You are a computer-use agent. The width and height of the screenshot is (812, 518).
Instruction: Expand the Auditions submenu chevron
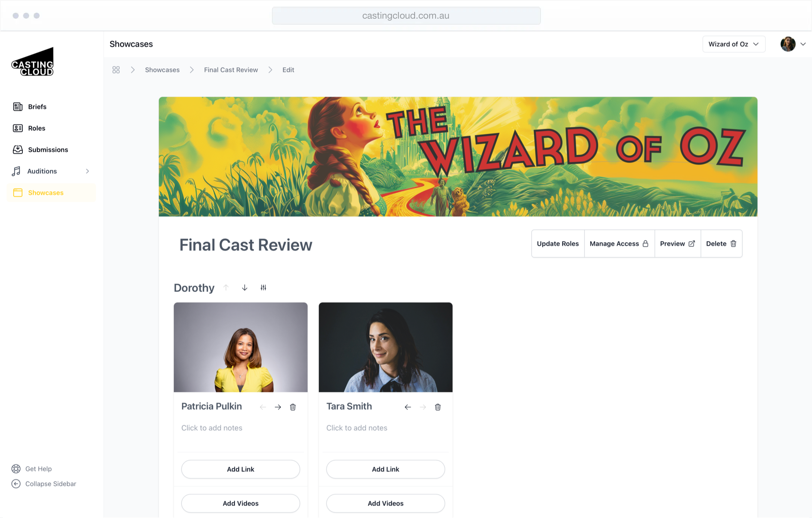pos(87,171)
